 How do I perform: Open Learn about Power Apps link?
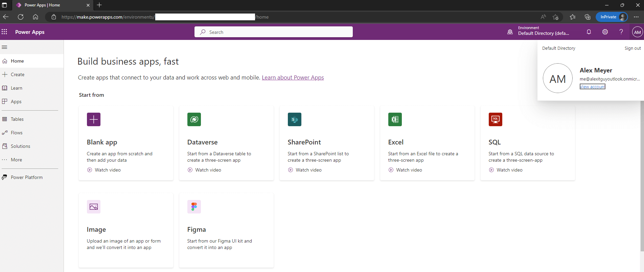[x=293, y=77]
